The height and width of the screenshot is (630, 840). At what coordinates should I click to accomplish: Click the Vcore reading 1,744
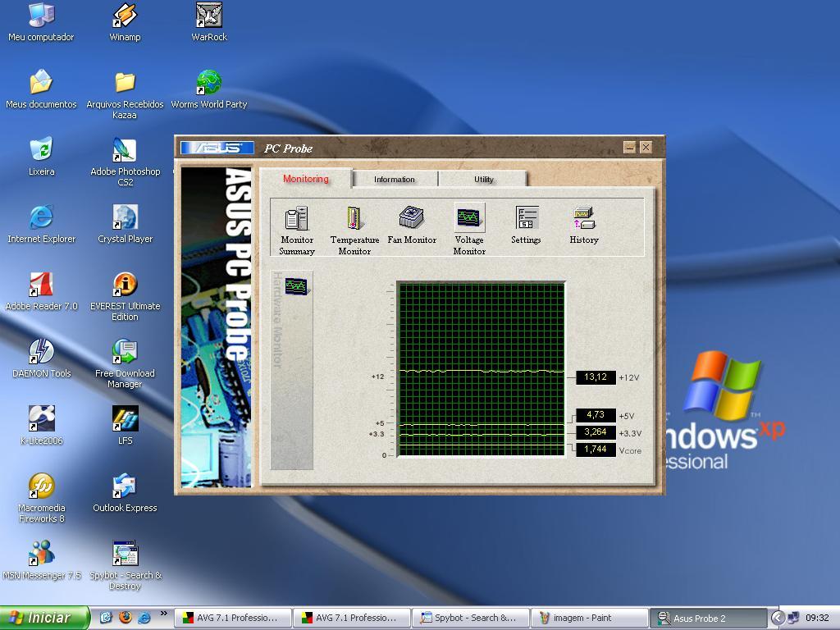596,450
